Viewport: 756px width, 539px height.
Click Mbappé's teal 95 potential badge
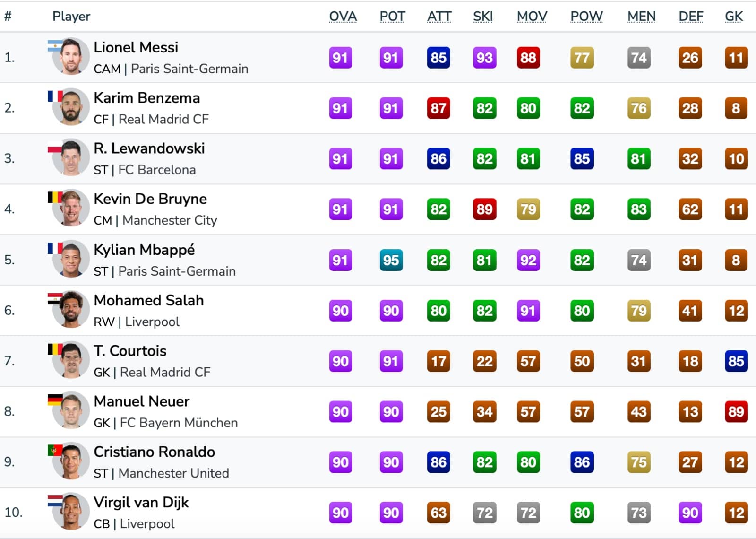pos(391,260)
